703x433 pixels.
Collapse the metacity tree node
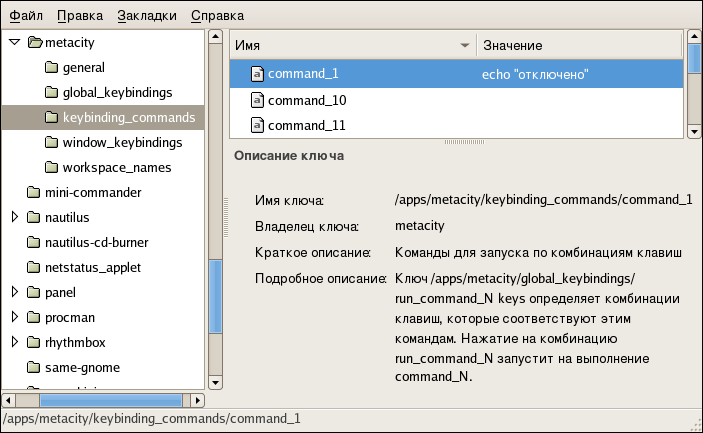coord(14,43)
